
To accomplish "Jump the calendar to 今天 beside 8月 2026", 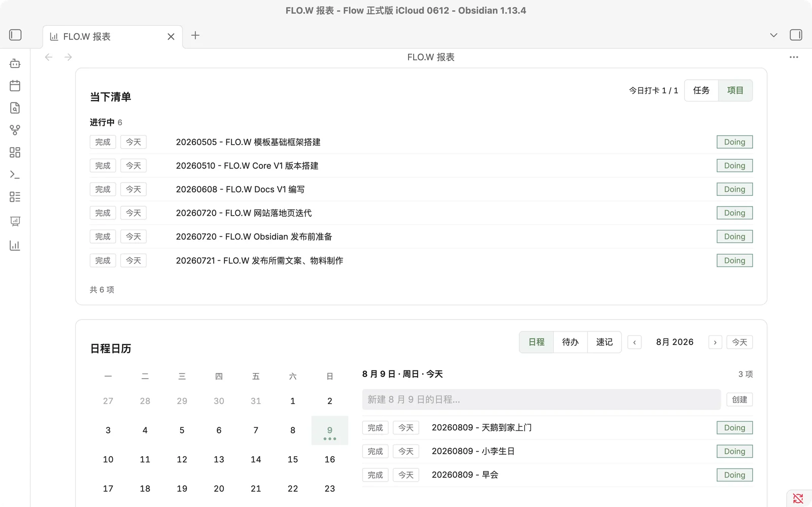I will [739, 343].
